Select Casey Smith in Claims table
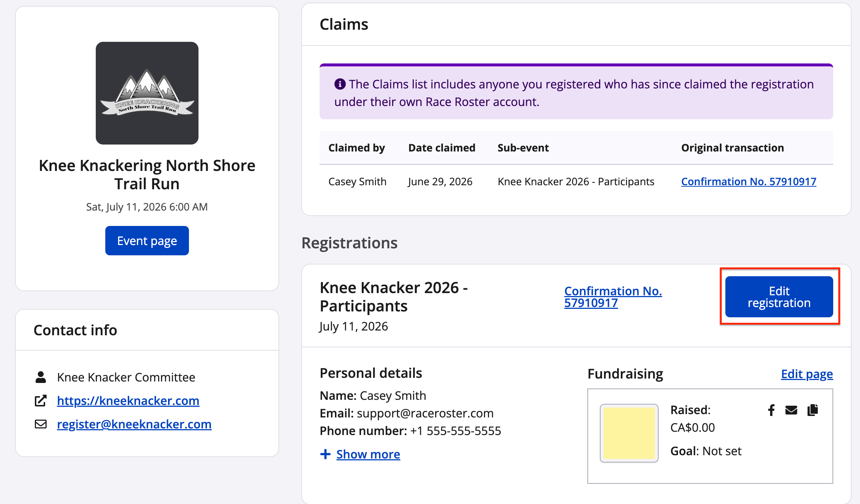 357,182
